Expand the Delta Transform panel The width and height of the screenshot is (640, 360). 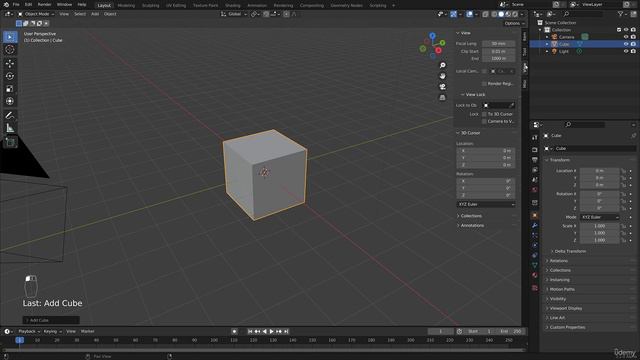click(x=570, y=251)
